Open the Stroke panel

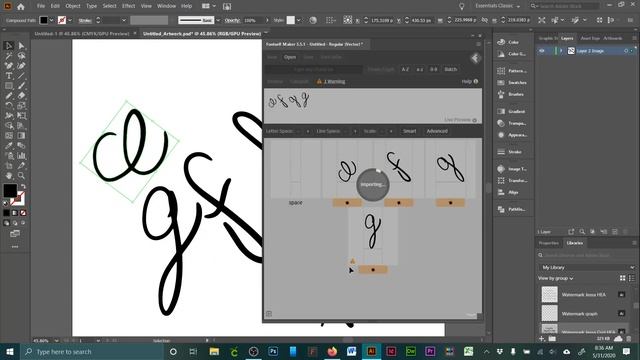(510, 152)
